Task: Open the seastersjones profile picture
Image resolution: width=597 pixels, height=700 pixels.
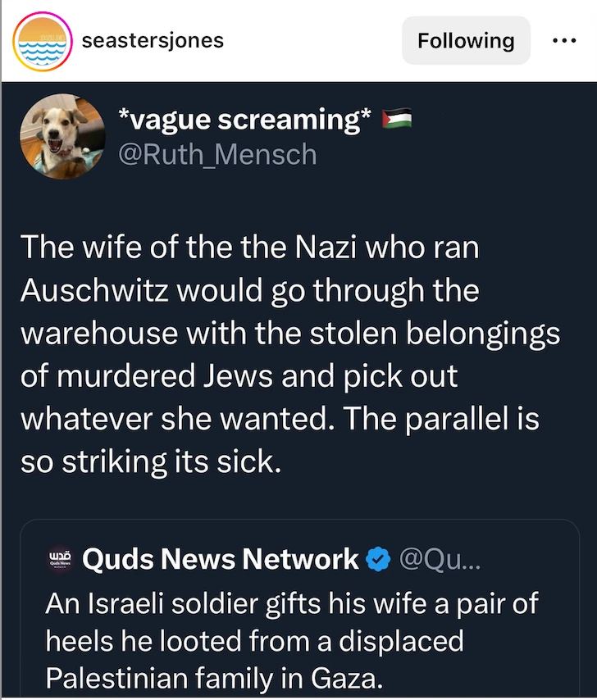Action: [40, 42]
